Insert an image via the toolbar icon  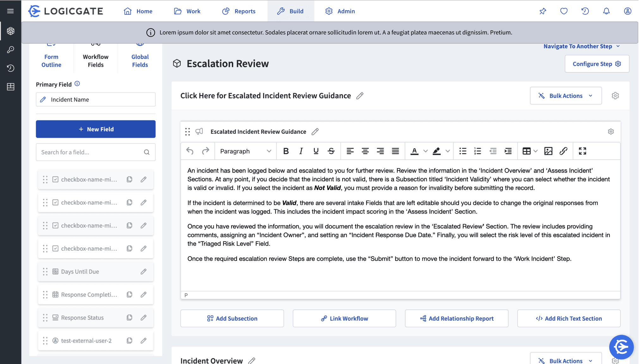point(548,151)
